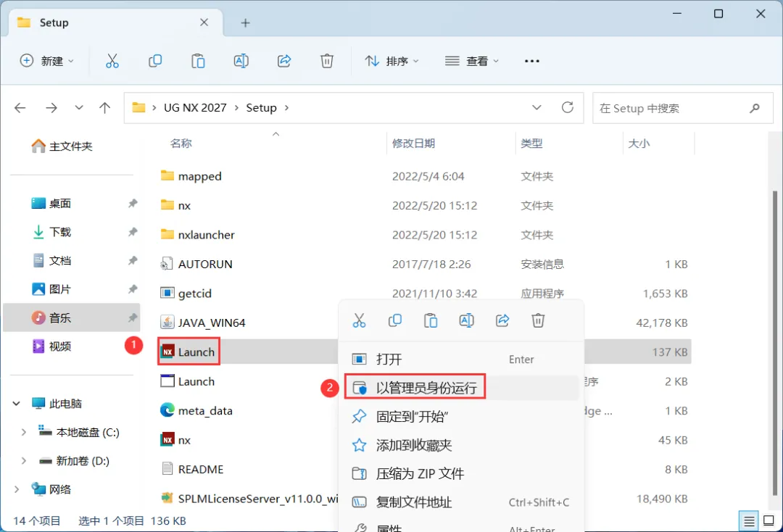Open 图片 in the sidebar
This screenshot has width=783, height=532.
[52, 289]
